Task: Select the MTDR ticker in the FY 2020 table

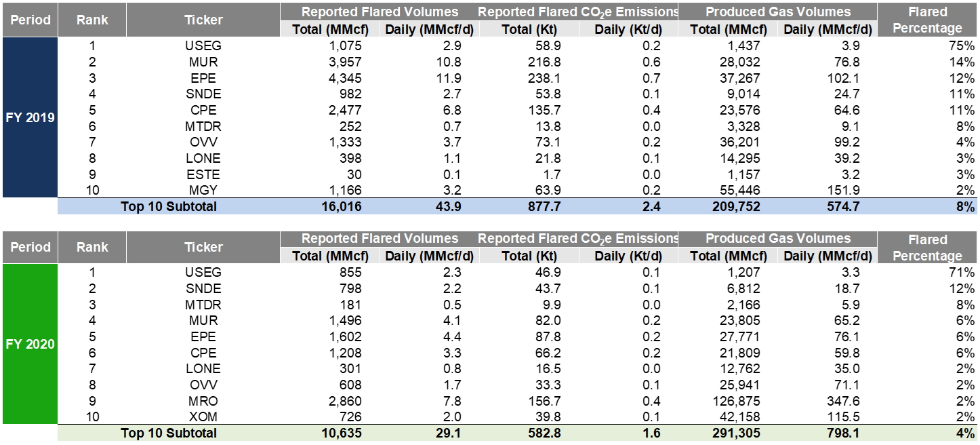Action: tap(203, 305)
